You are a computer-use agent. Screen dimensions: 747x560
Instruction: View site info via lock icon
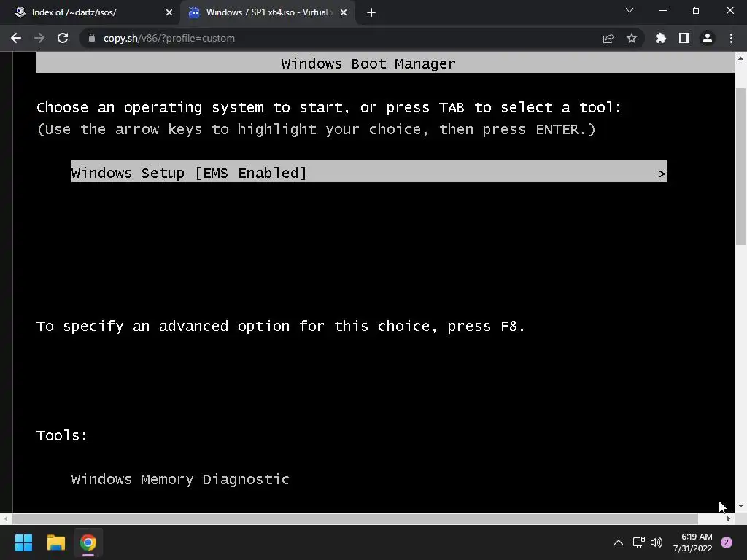click(x=92, y=38)
